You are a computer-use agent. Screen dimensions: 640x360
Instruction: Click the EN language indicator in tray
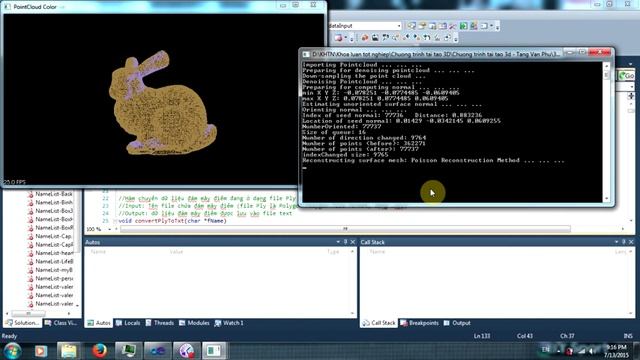pos(545,349)
